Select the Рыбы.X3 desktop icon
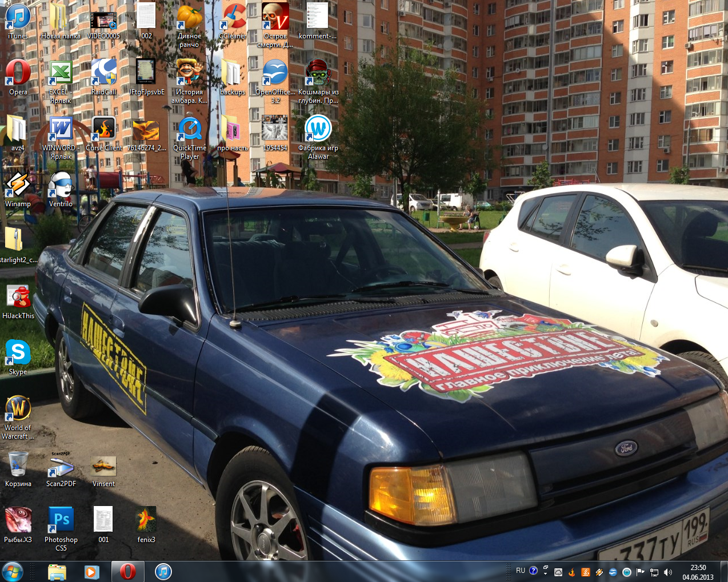The height and width of the screenshot is (582, 728). 18,525
